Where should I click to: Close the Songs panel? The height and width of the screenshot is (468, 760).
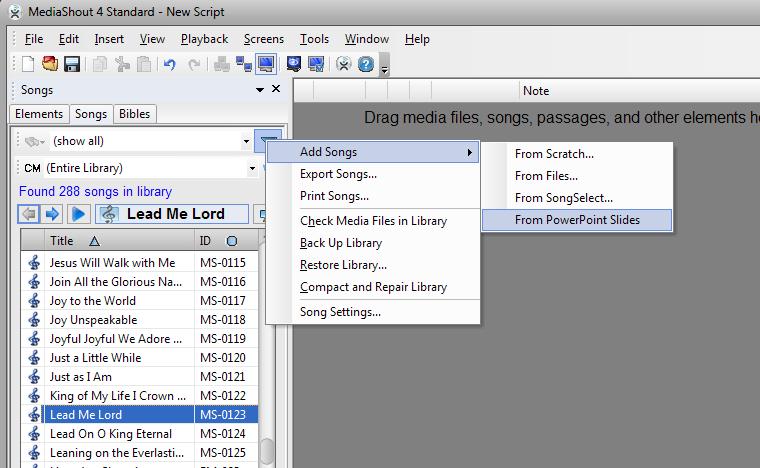pos(276,89)
